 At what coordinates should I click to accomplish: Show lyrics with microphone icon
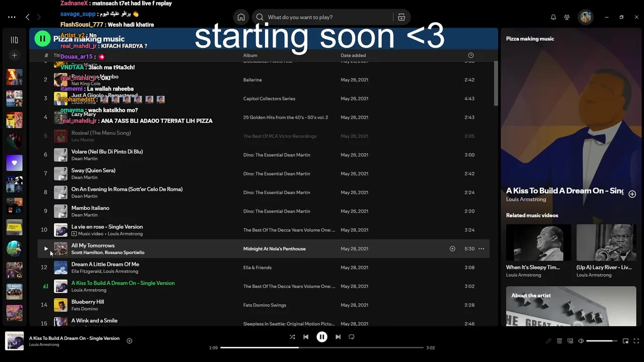click(549, 341)
